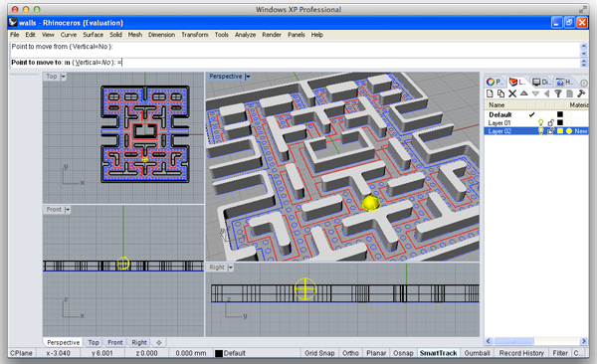The width and height of the screenshot is (597, 364).
Task: Switch to the Display panel tab
Action: point(540,82)
